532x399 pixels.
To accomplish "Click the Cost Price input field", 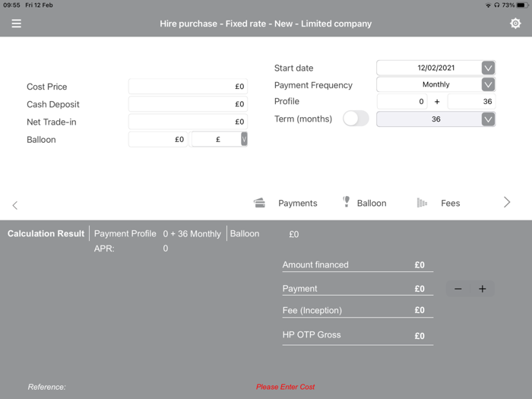I will [188, 87].
